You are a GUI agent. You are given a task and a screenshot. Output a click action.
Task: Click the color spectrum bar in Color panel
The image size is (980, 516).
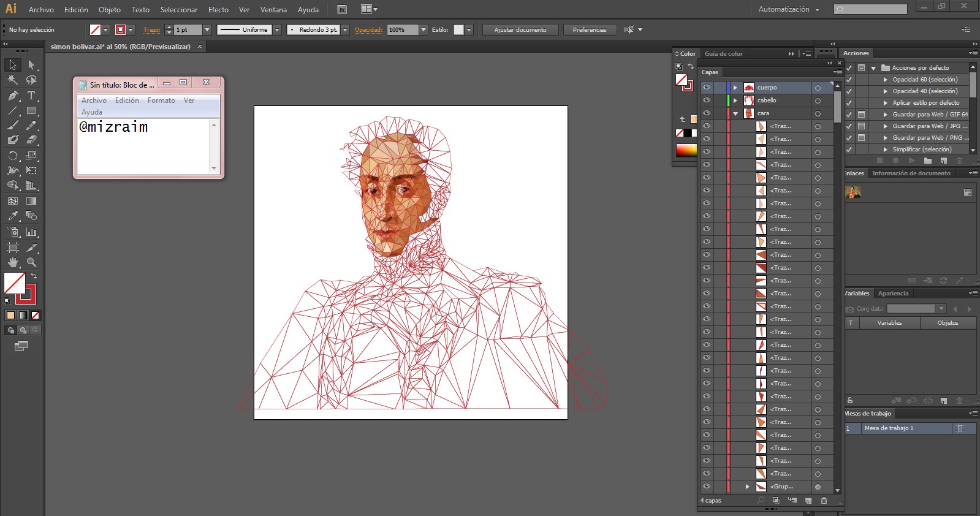click(x=686, y=150)
